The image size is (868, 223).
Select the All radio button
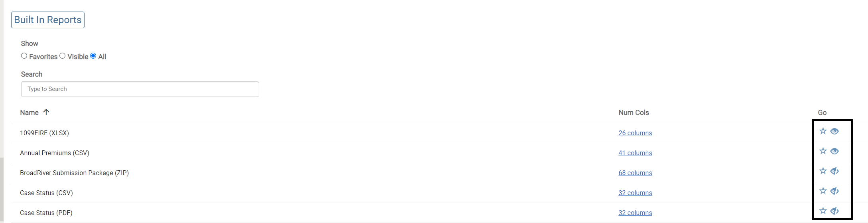[x=93, y=56]
